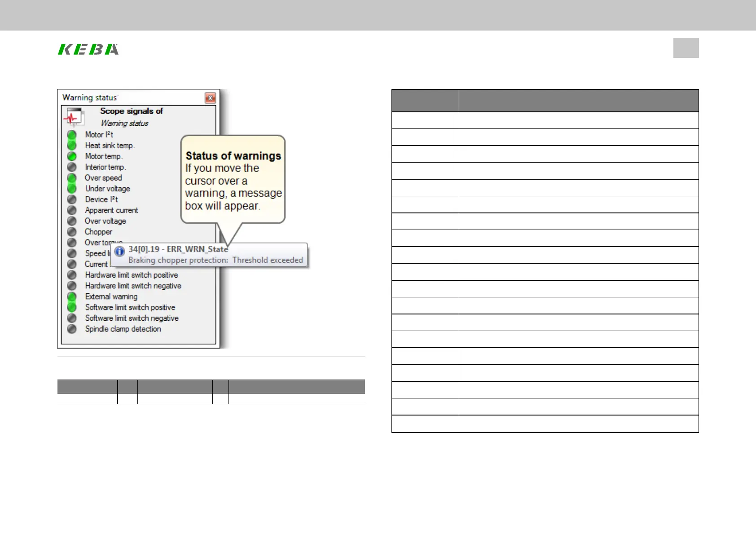Click the Braking chopper protection tooltip text
Viewport: 756px width, 535px height.
coord(215,260)
